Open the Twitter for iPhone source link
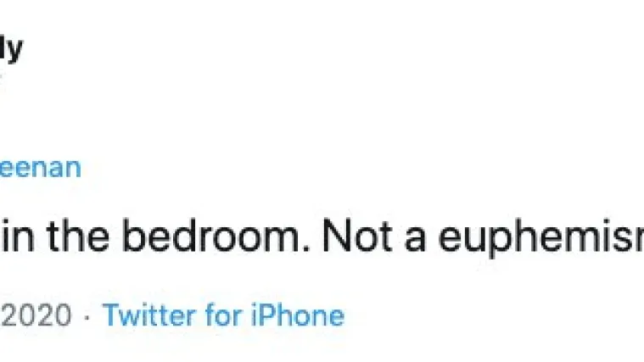The width and height of the screenshot is (644, 362). click(223, 315)
